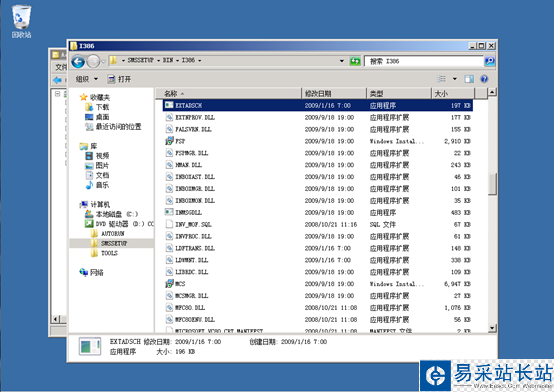Click the help question mark icon

pos(484,79)
